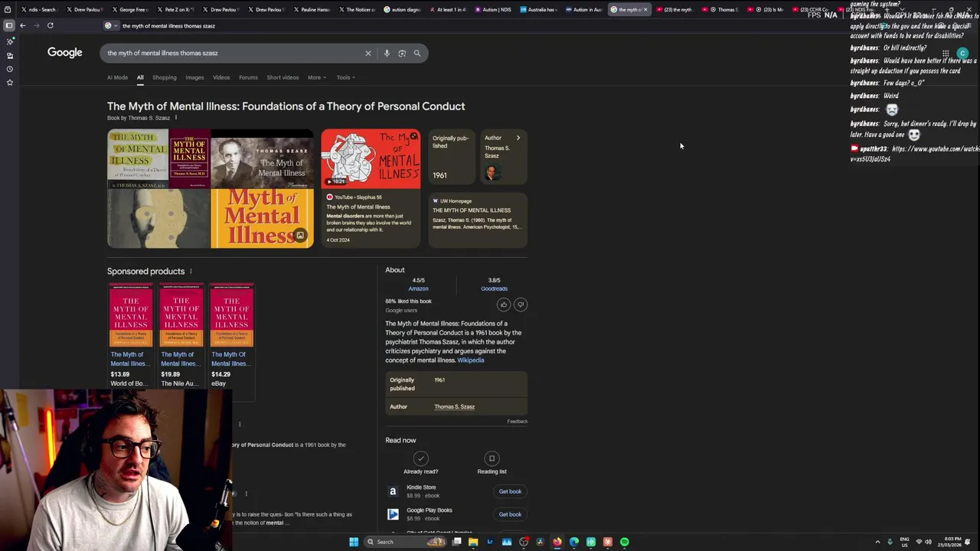Switch to the 'Pauline Hanson' browser tab

312,9
